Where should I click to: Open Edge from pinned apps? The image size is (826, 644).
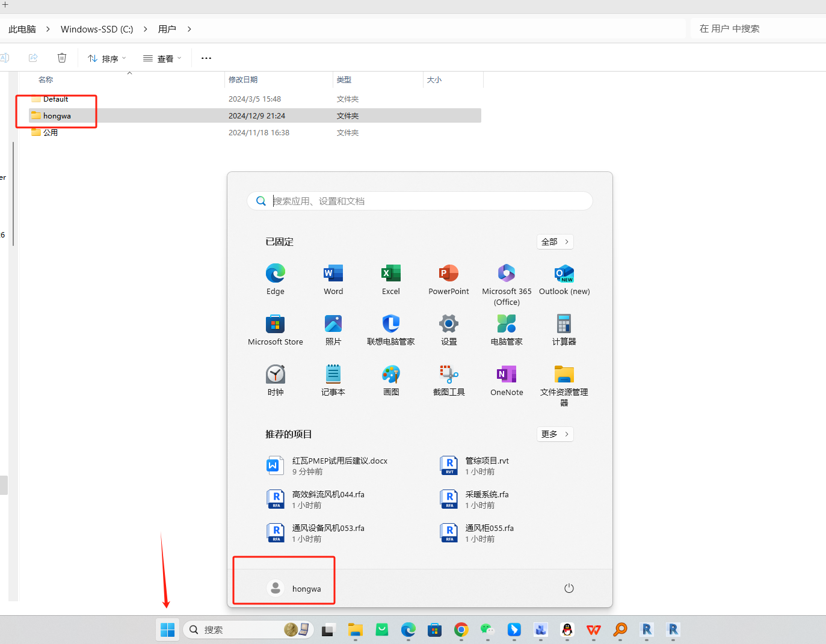pos(276,280)
